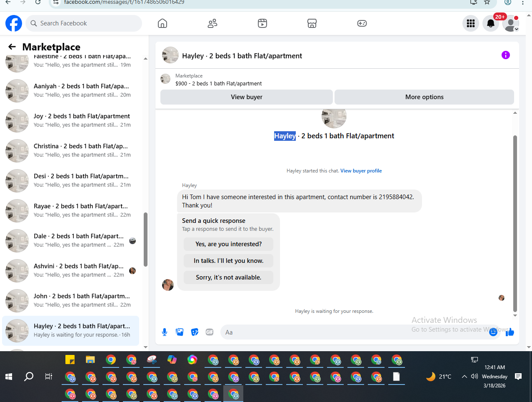Open the Gaming controller icon
Viewport: 532px width, 402px height.
(362, 23)
